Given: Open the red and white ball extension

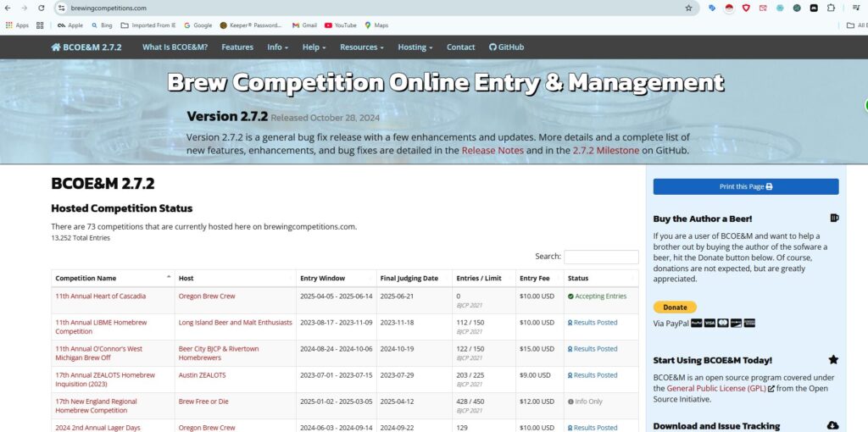Looking at the screenshot, I should (x=729, y=8).
